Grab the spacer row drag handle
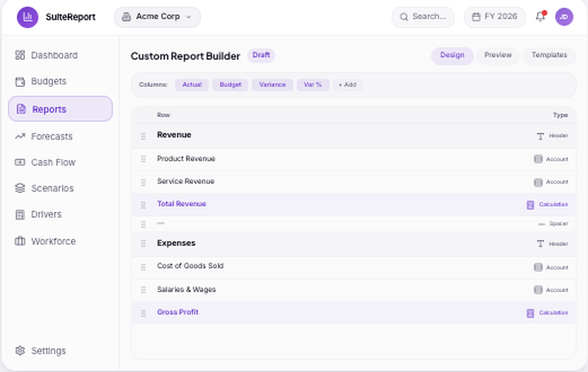This screenshot has height=372, width=588. click(x=143, y=224)
